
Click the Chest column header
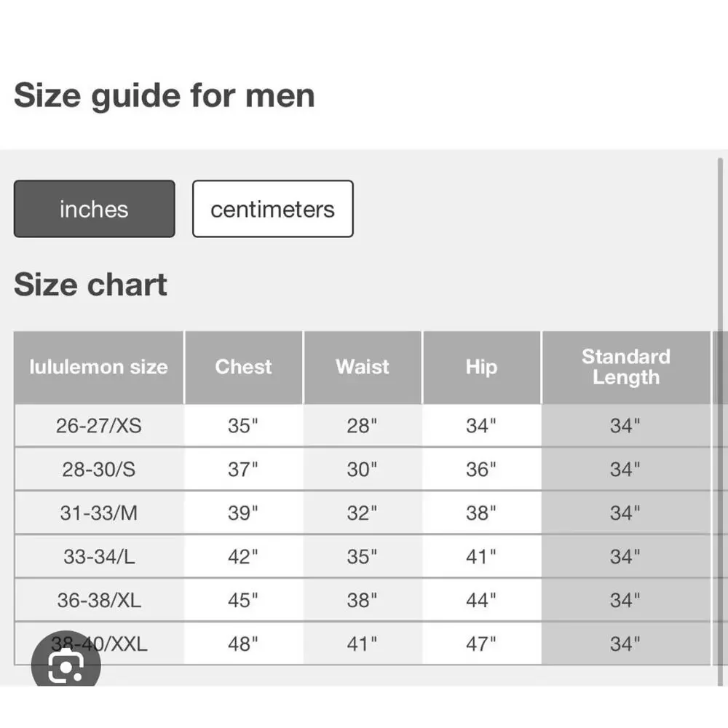coord(243,367)
